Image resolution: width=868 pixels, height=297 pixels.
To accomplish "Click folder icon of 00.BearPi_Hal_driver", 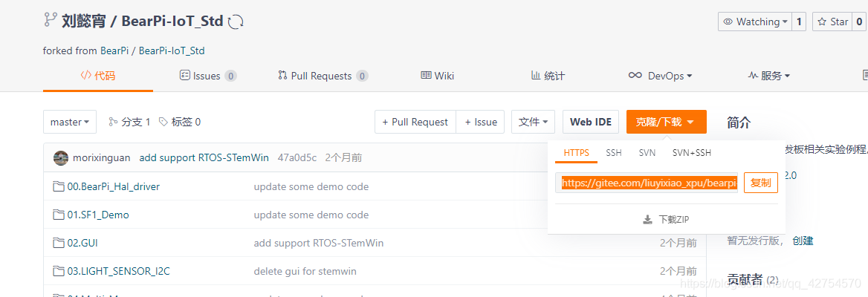I will click(59, 186).
